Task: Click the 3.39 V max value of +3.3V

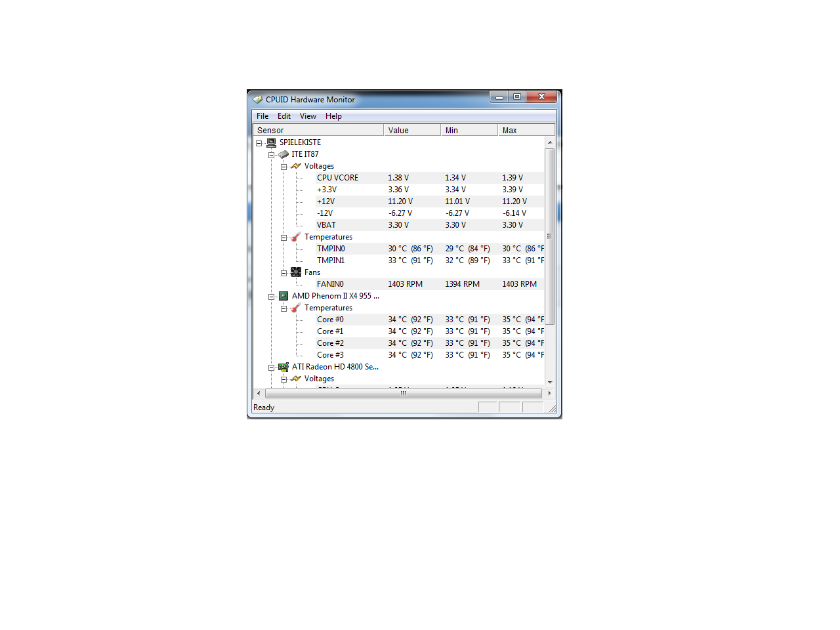Action: 513,190
